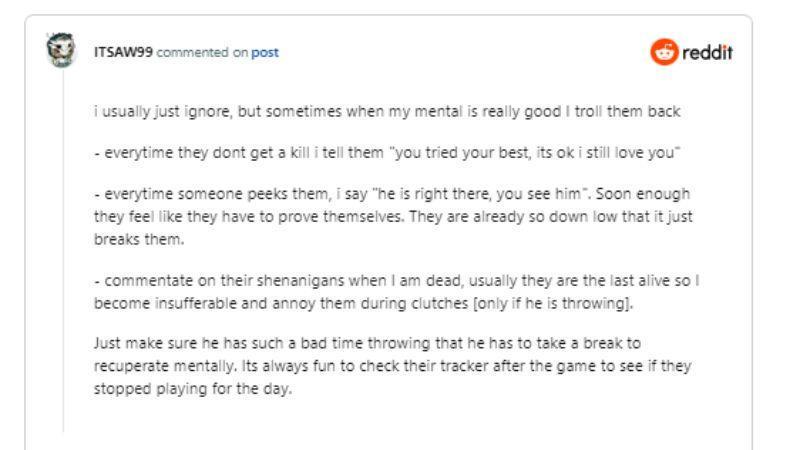Click the ITSAW99 user avatar
This screenshot has height=450, width=800.
[61, 50]
